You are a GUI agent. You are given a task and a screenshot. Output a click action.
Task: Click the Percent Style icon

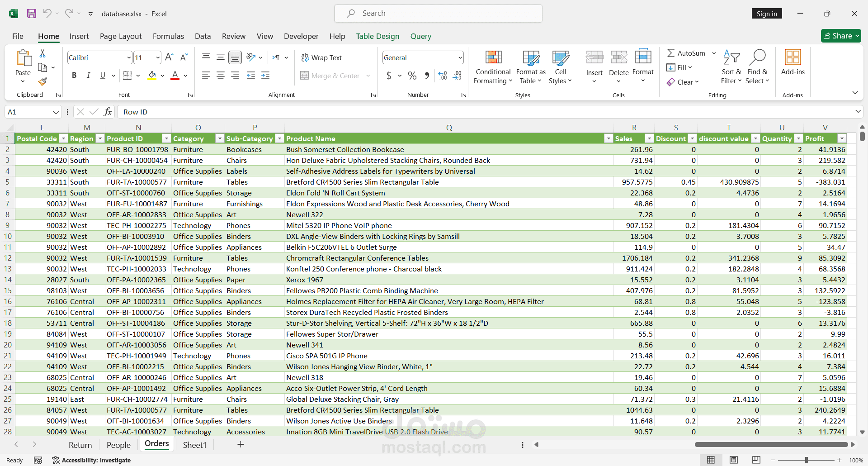click(412, 76)
